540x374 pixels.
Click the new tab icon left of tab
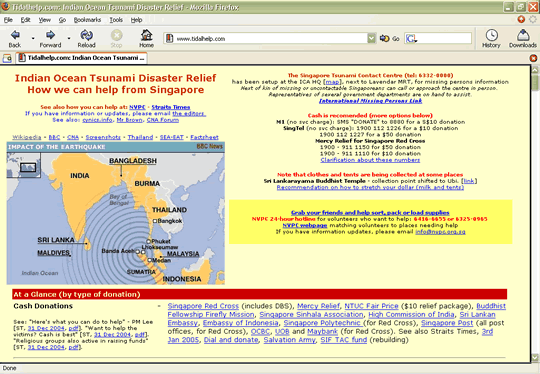coord(7,58)
